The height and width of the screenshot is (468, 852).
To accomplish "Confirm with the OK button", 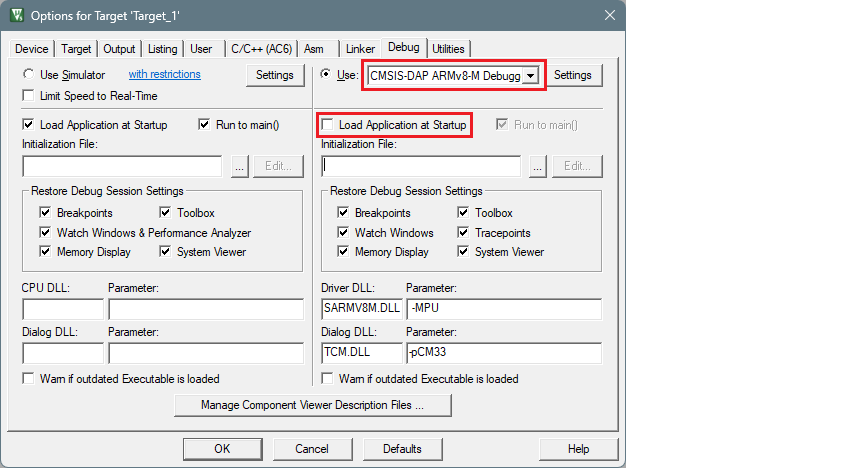I will click(222, 449).
